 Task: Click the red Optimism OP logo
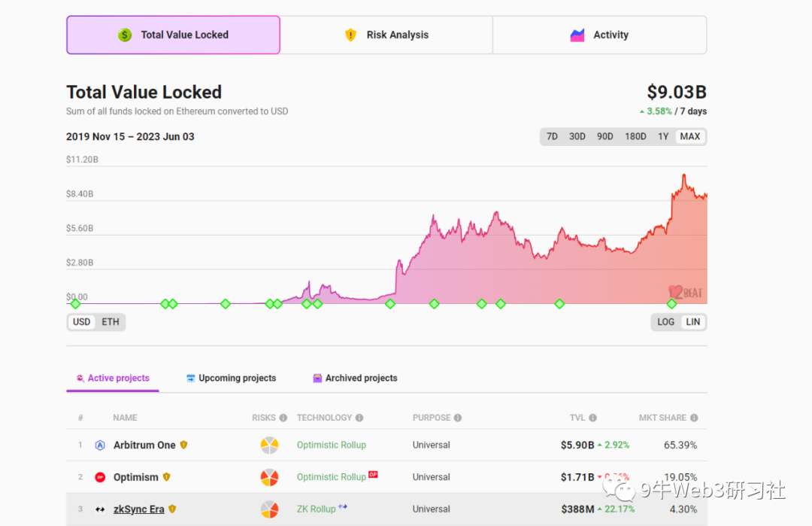click(98, 477)
